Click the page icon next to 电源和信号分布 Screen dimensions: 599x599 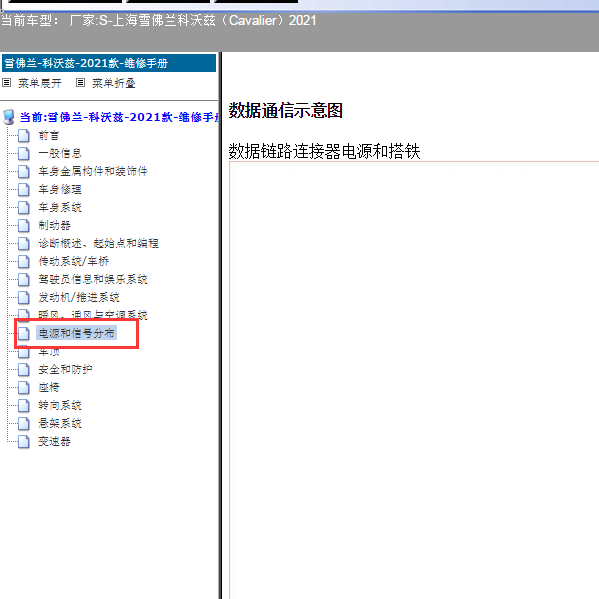24,333
